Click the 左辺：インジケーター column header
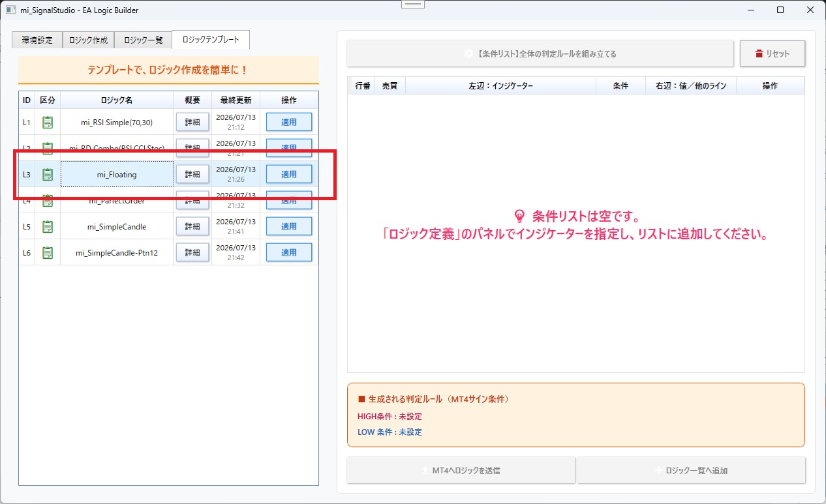This screenshot has height=504, width=826. tap(500, 86)
